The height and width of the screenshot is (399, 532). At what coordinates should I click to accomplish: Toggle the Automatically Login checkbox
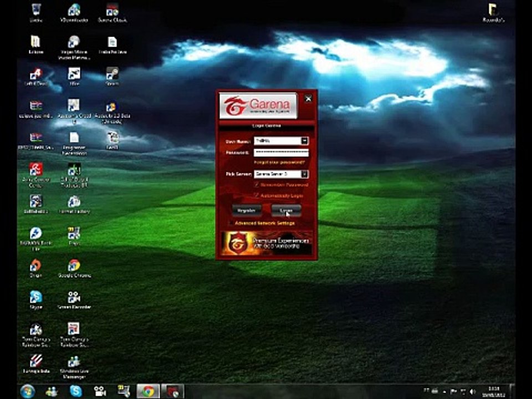pos(257,196)
